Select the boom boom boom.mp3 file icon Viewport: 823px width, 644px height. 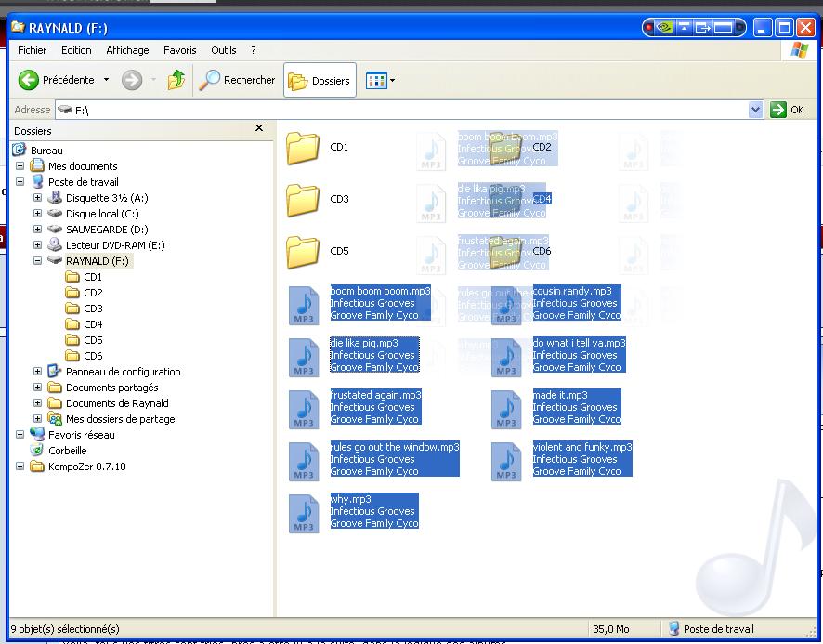pyautogui.click(x=304, y=305)
